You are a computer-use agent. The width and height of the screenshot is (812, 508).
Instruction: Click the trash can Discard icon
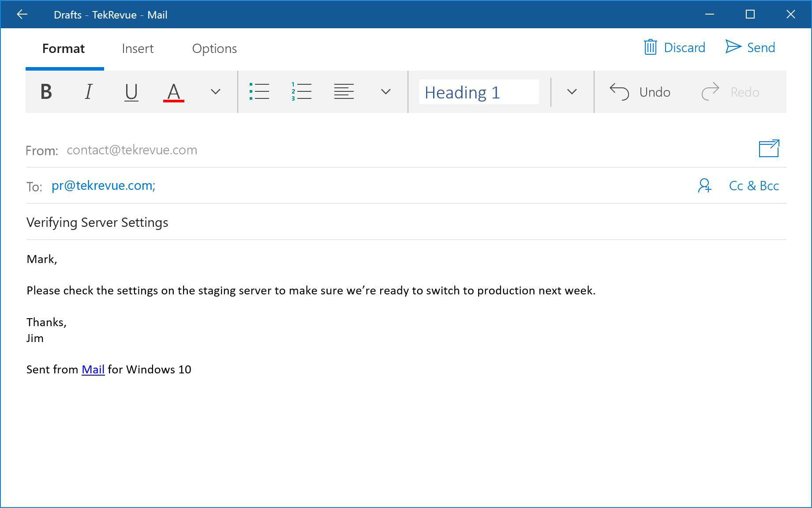pos(651,47)
